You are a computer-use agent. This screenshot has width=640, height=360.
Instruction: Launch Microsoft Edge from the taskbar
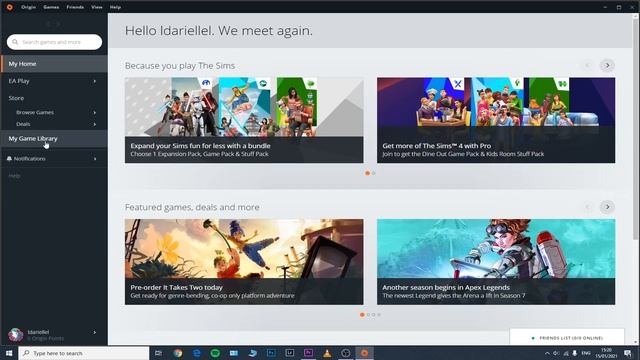coord(197,353)
